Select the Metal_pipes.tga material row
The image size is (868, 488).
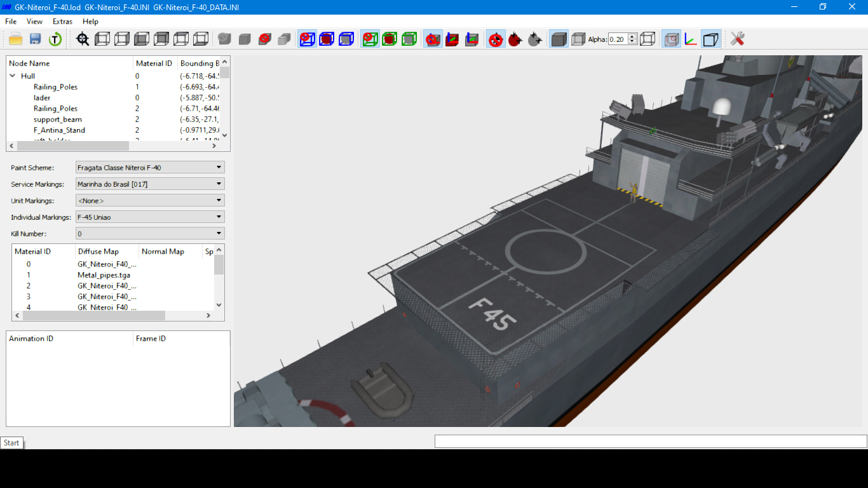(113, 274)
